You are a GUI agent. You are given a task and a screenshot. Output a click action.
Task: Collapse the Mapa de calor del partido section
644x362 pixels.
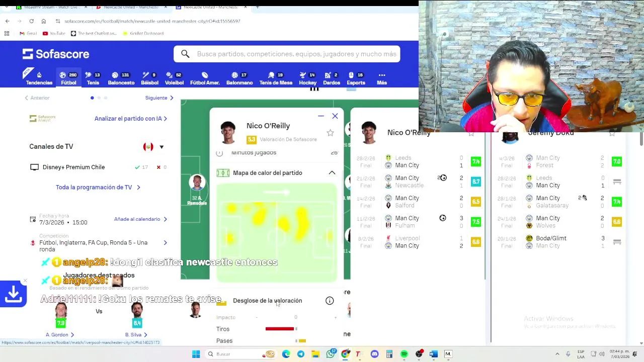point(332,173)
